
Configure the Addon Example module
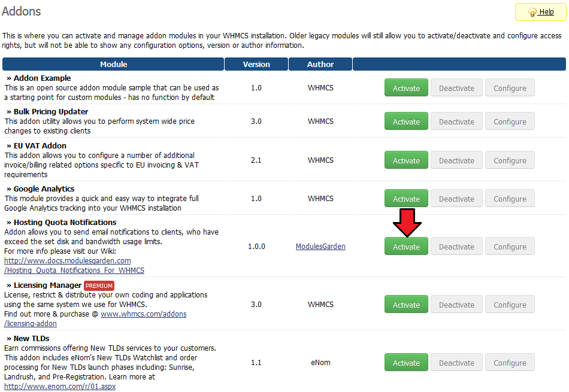(510, 88)
